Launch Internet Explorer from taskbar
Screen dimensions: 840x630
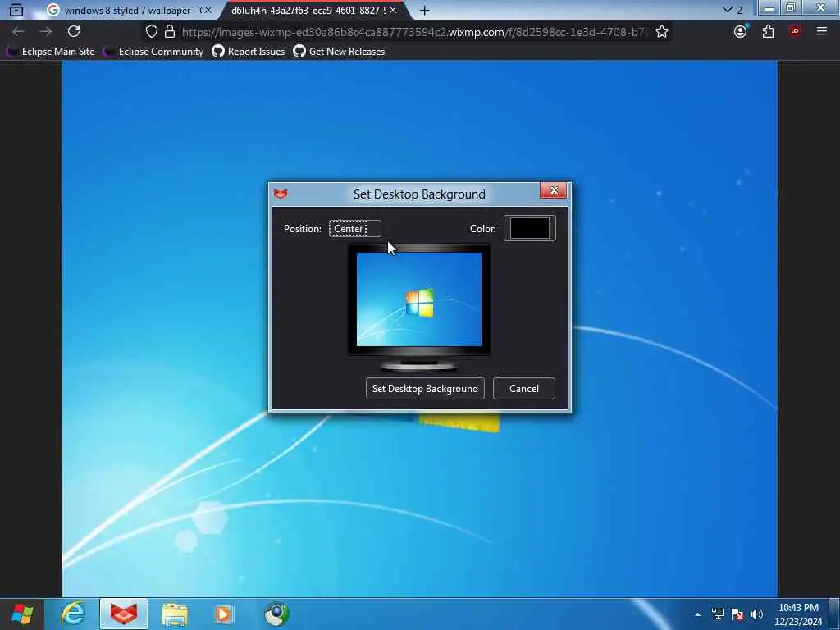coord(73,614)
